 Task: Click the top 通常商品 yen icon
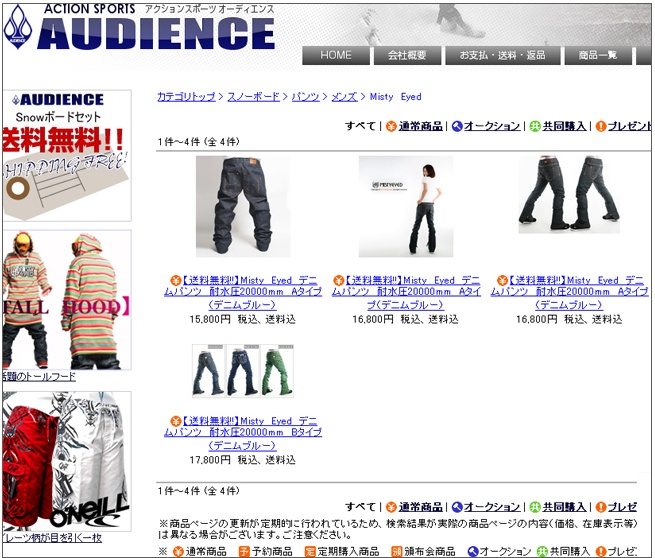coord(391,126)
